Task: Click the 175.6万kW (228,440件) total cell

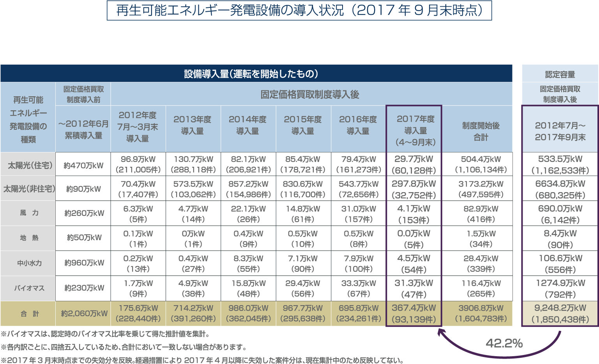Action: (138, 313)
